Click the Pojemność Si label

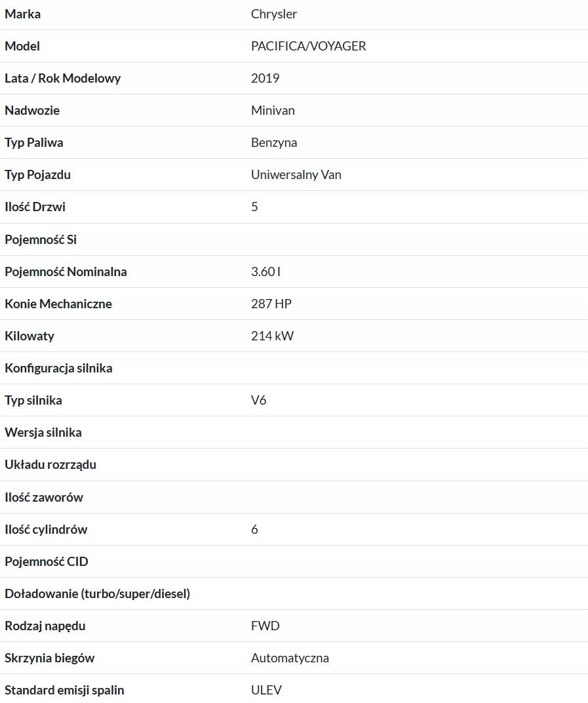coord(41,239)
